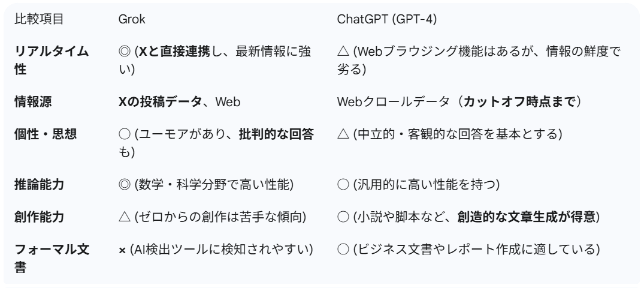Click the double-circle symbol in Grok's リアルタイム性 cell
Screen dimensions: 644x288
(125, 52)
